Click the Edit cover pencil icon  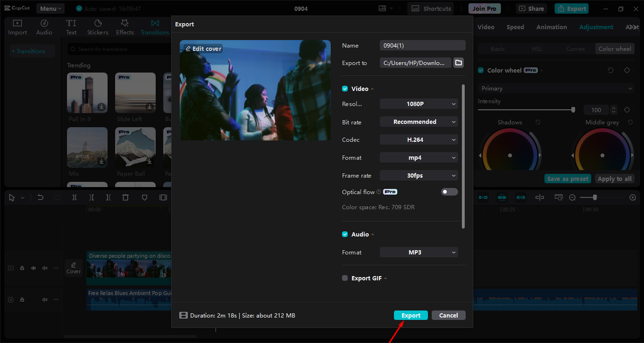pos(188,49)
